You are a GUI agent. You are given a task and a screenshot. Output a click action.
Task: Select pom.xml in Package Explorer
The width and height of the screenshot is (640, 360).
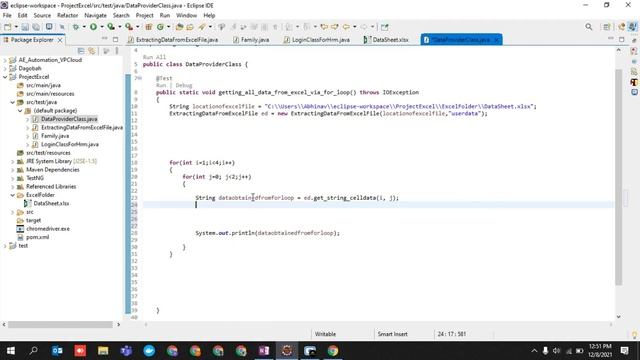[38, 237]
